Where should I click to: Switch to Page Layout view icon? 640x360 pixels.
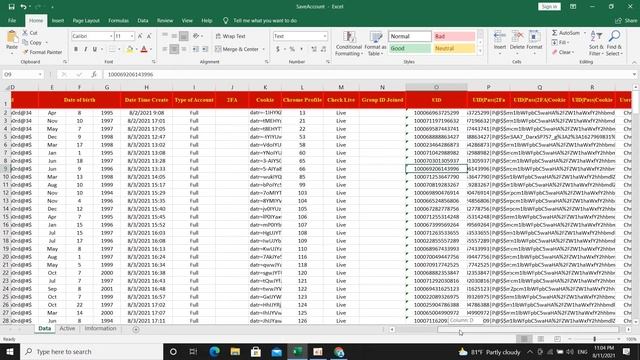pyautogui.click(x=540, y=339)
